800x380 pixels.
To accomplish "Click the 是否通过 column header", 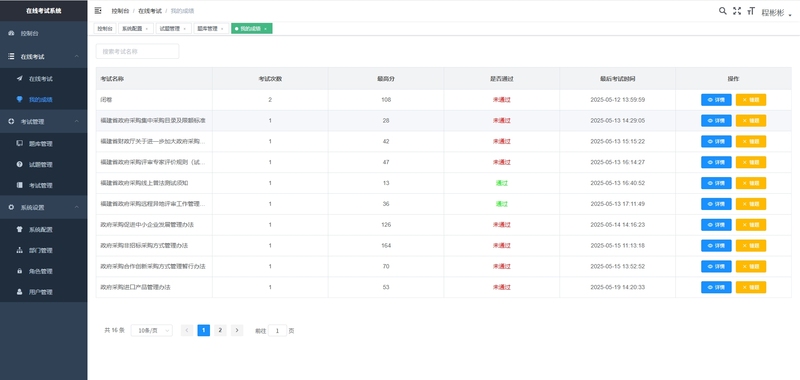I will pyautogui.click(x=502, y=79).
